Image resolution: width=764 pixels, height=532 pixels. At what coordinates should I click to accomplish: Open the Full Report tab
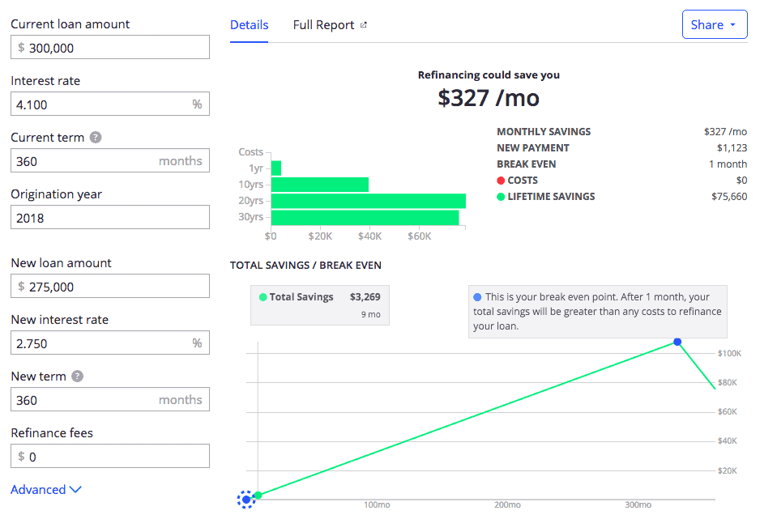(323, 25)
